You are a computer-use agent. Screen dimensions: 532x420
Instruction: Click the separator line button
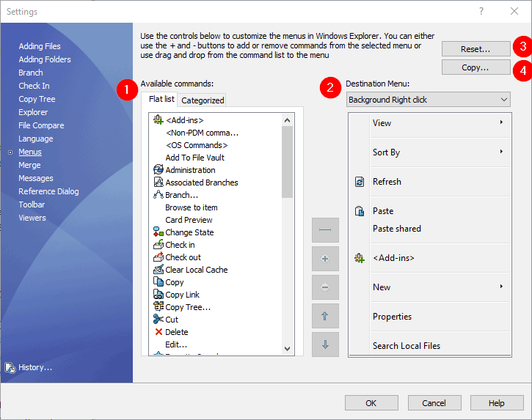(x=325, y=230)
